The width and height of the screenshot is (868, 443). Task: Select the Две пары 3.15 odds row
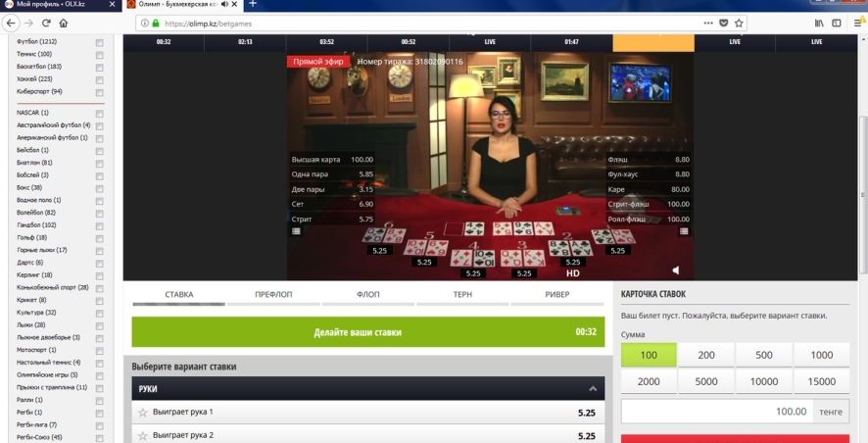[x=332, y=189]
